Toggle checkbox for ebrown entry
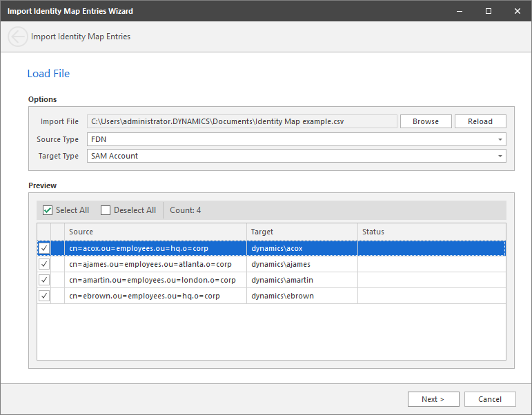Image resolution: width=532 pixels, height=415 pixels. click(x=44, y=296)
